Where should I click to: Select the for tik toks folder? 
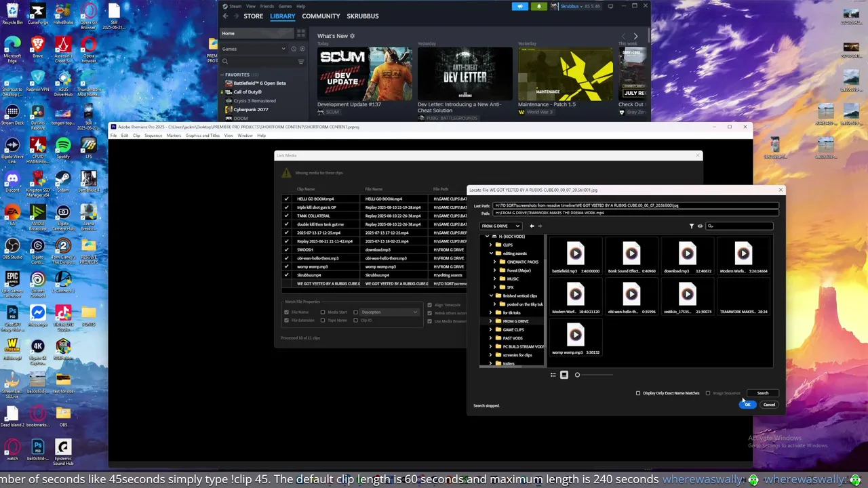click(x=511, y=312)
